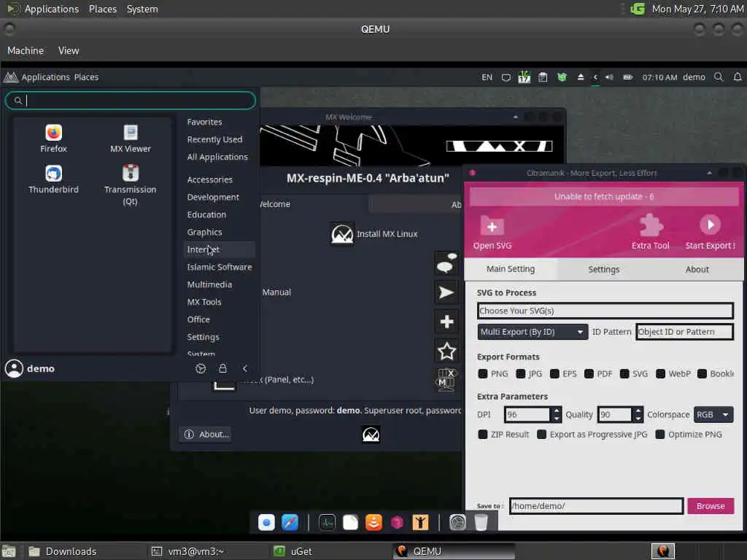Click the Browse button for save location
Viewport: 747px width, 560px height.
[x=711, y=506]
